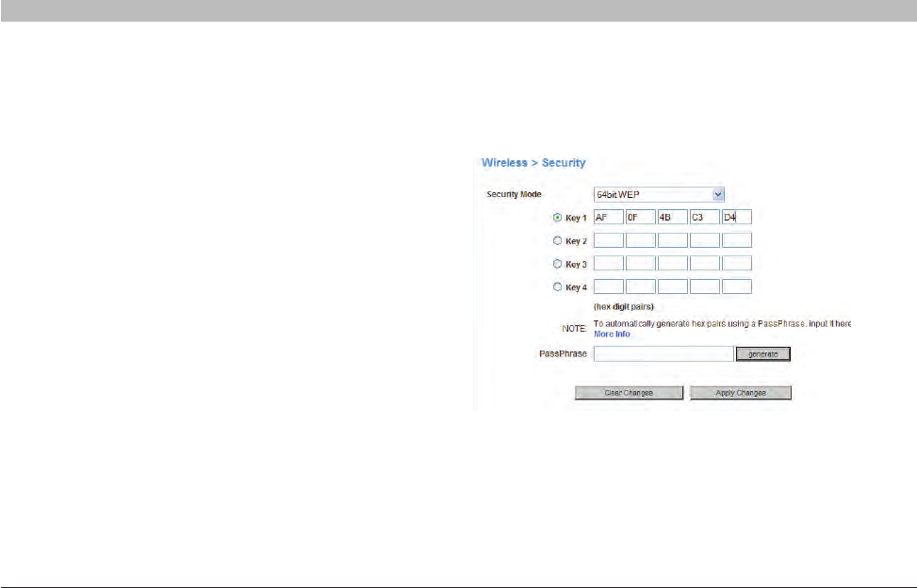
Task: Focus the third Key 3 hex field
Action: pos(673,264)
